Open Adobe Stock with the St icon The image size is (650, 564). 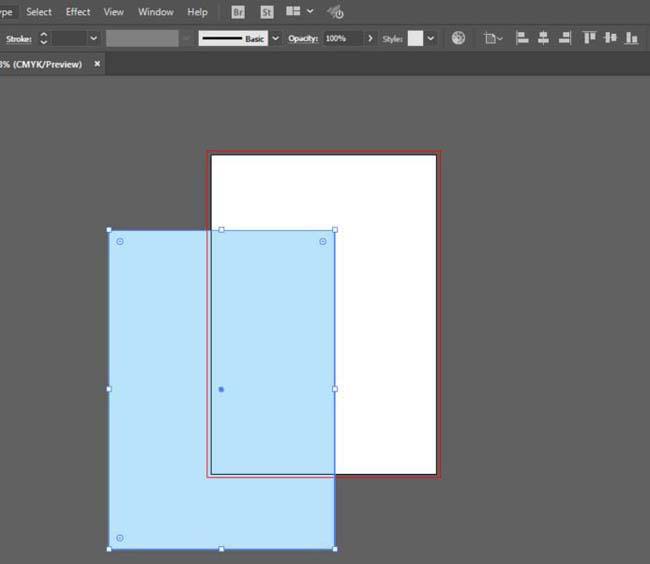[267, 12]
